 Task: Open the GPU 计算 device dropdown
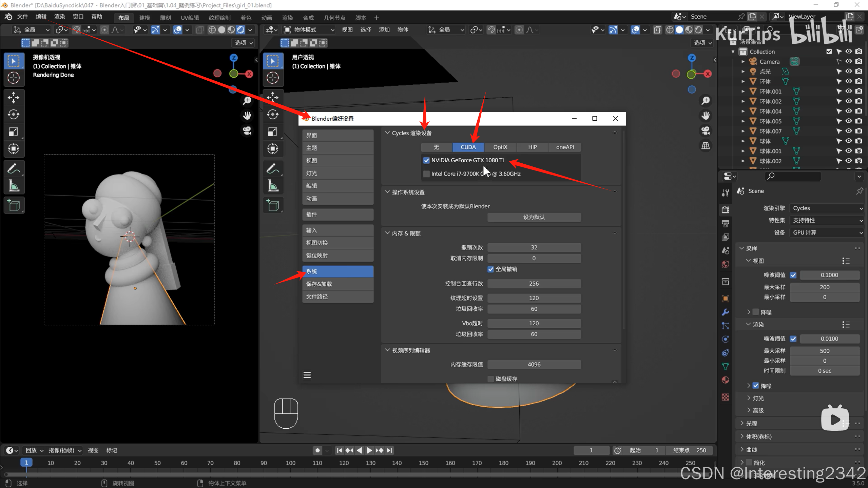coord(826,232)
